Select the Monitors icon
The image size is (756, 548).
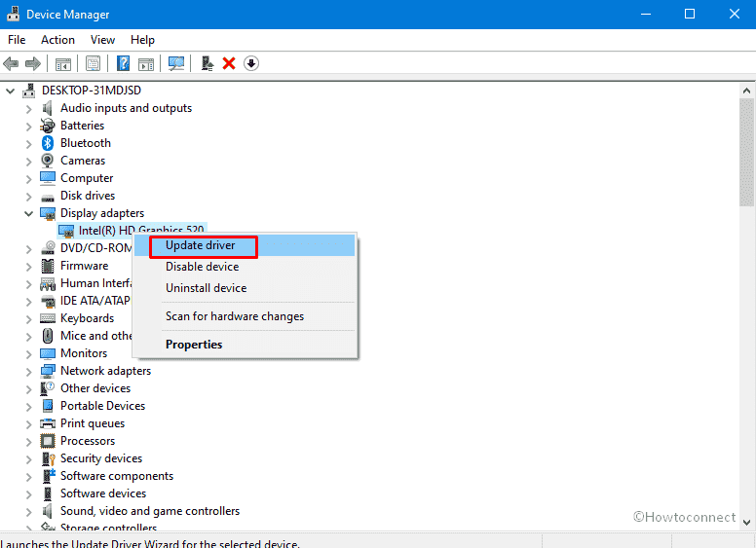(x=48, y=354)
